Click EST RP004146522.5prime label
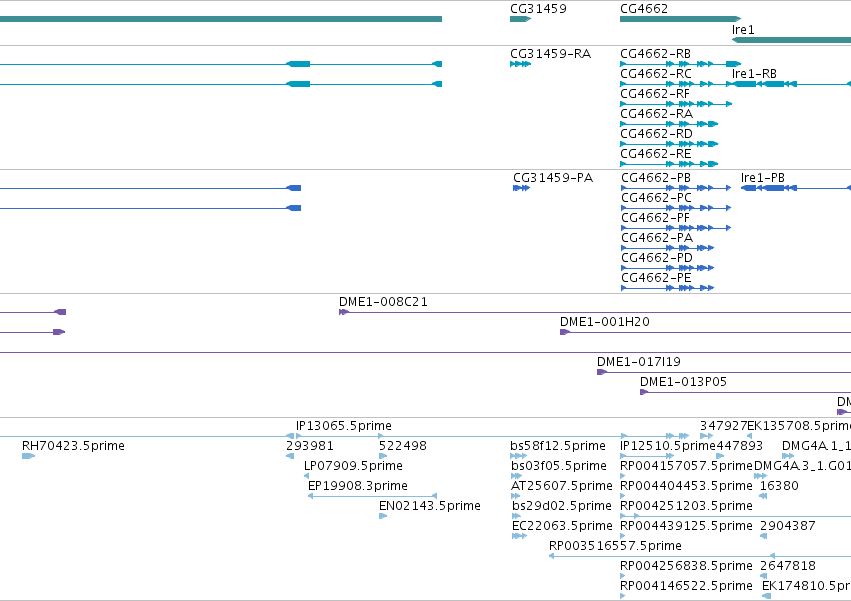 coord(687,586)
